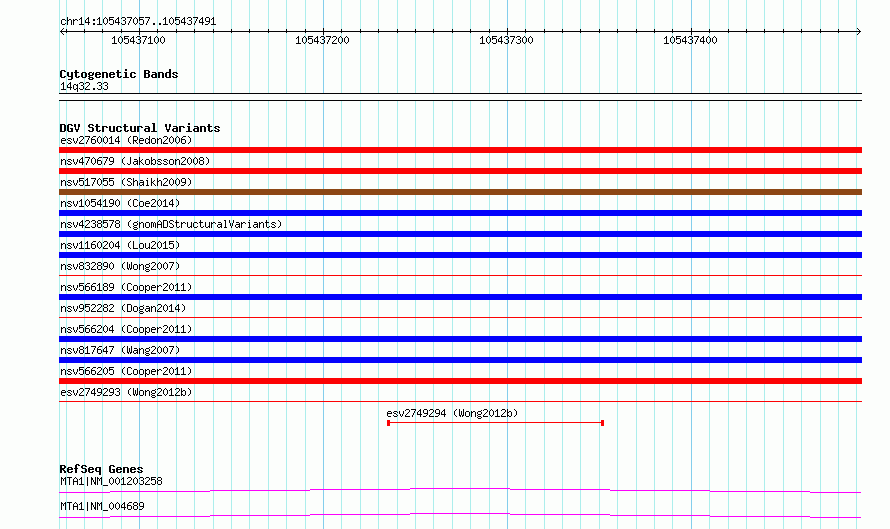Open variant nsv1054190 (Coe2014) label

click(x=120, y=203)
